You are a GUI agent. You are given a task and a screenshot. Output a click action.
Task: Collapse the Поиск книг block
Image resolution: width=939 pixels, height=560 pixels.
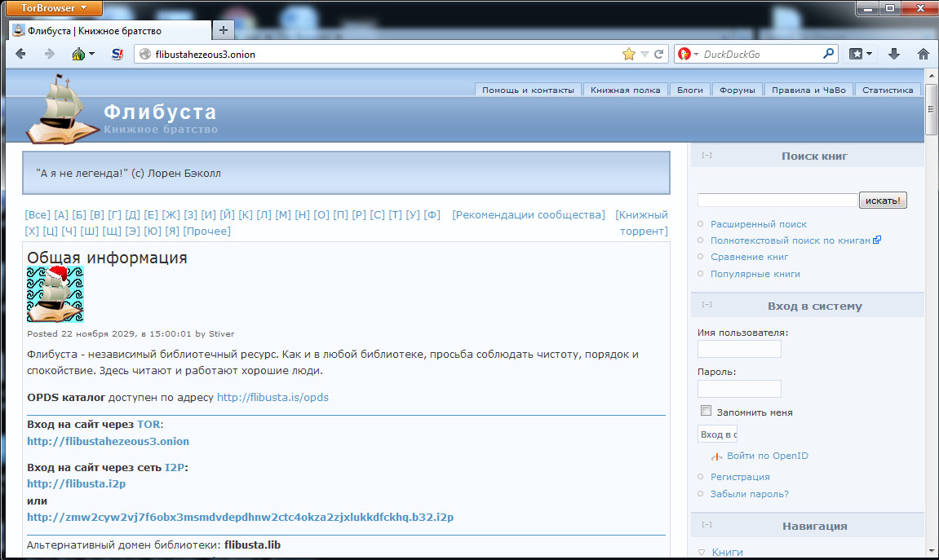tap(706, 156)
